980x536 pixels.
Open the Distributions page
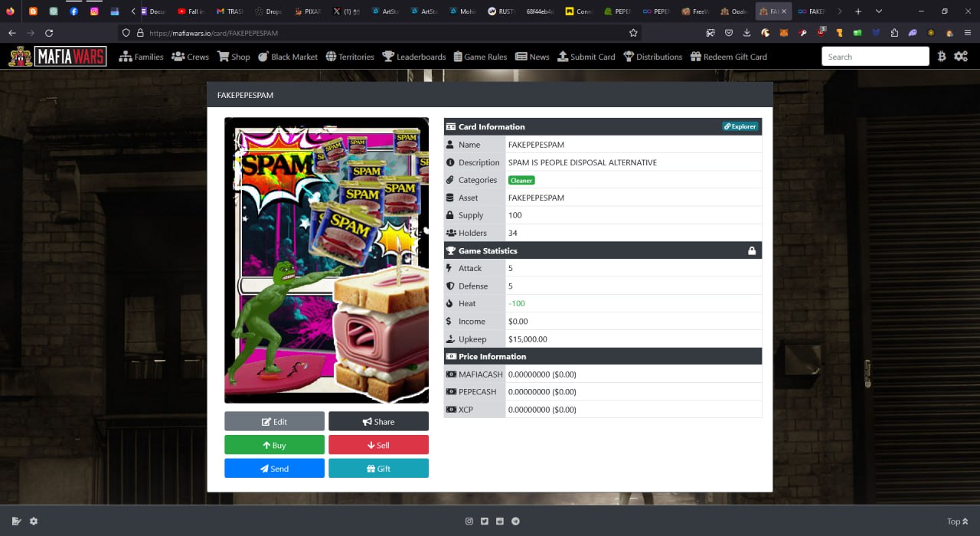click(x=653, y=57)
